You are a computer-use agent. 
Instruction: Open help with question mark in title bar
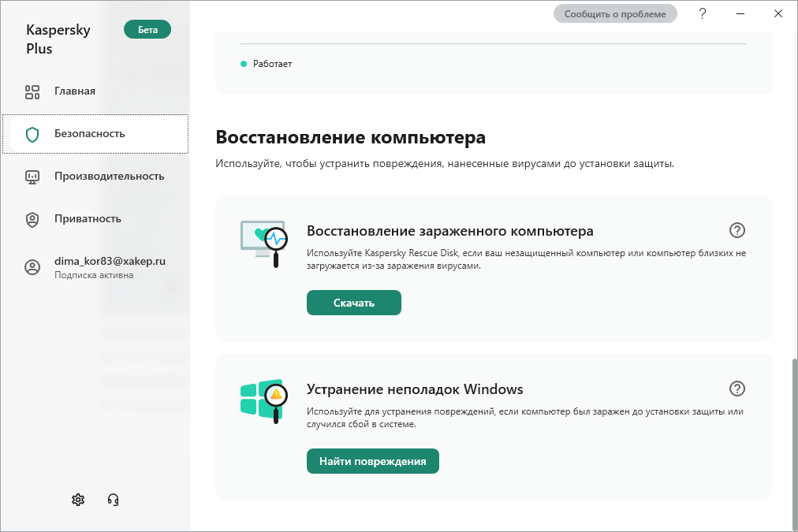click(x=703, y=13)
